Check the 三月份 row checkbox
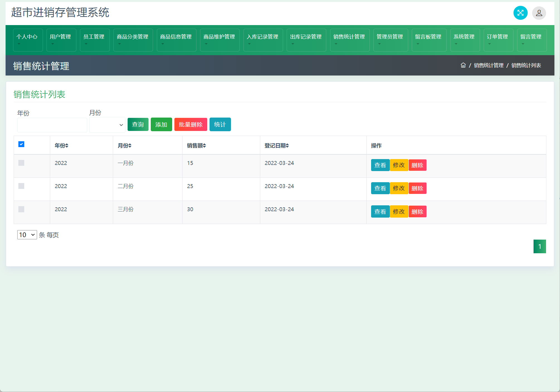This screenshot has width=560, height=392. 21,209
